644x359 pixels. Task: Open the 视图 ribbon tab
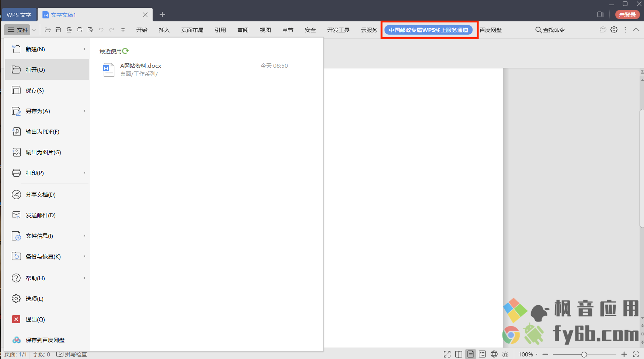[x=265, y=30]
